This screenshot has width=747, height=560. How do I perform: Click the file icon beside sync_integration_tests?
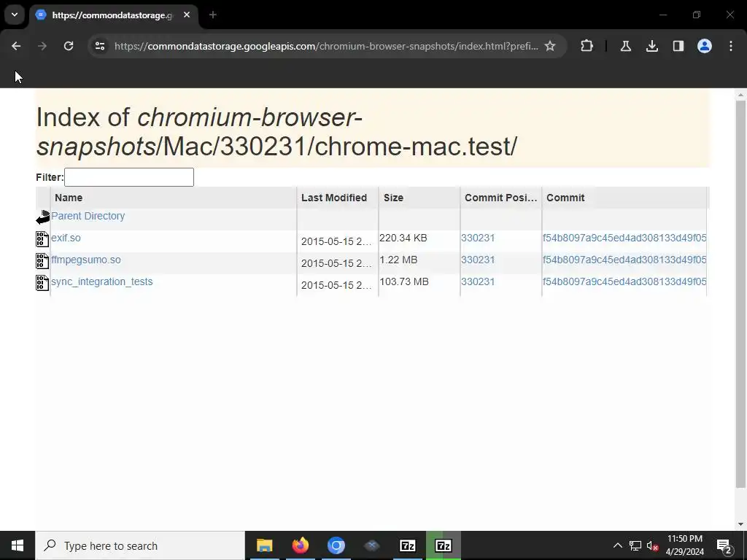[42, 283]
